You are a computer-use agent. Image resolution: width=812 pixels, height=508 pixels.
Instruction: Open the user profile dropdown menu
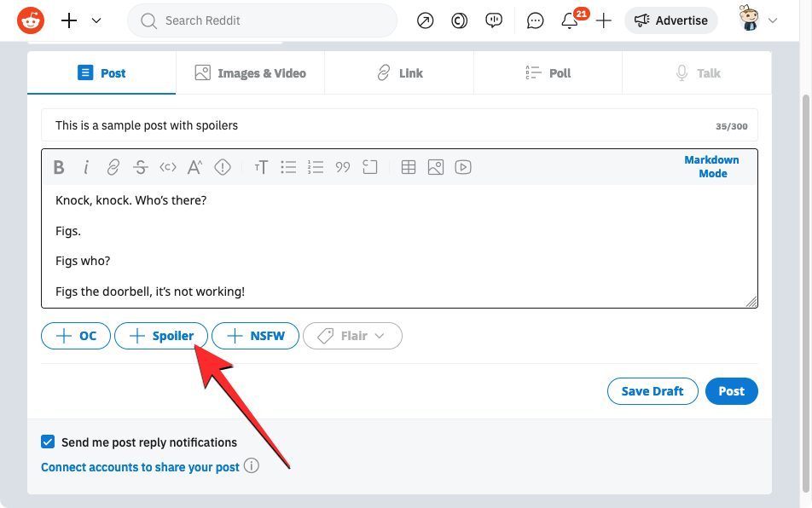[x=757, y=20]
